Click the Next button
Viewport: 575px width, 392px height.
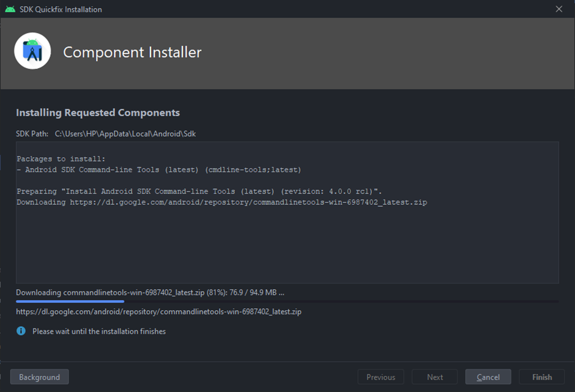tap(434, 377)
